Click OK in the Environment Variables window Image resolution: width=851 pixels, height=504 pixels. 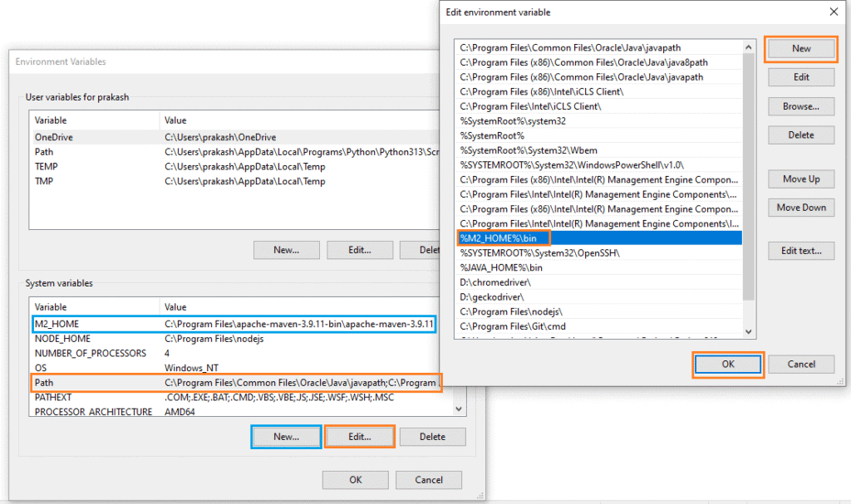pyautogui.click(x=355, y=479)
